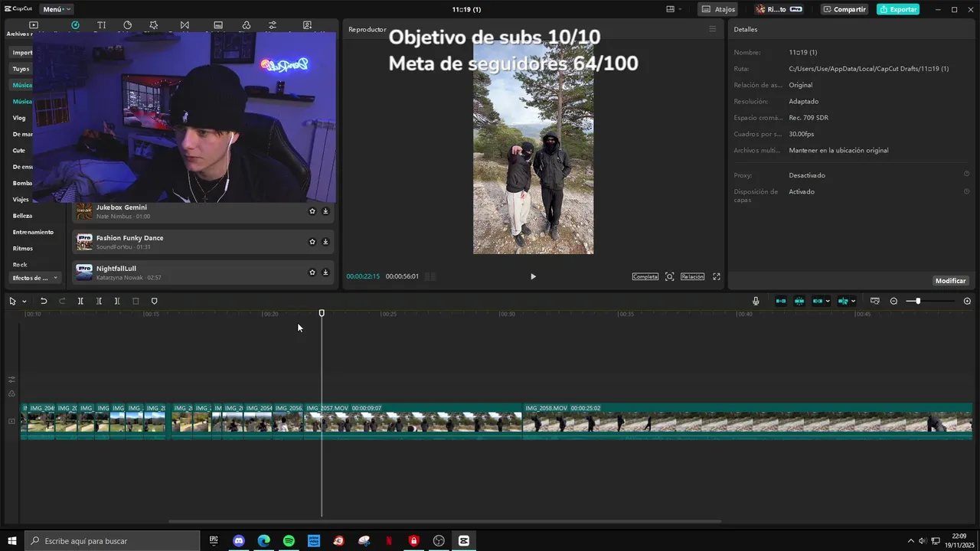Open Discord from the taskbar
The height and width of the screenshot is (551, 980).
coord(239,541)
